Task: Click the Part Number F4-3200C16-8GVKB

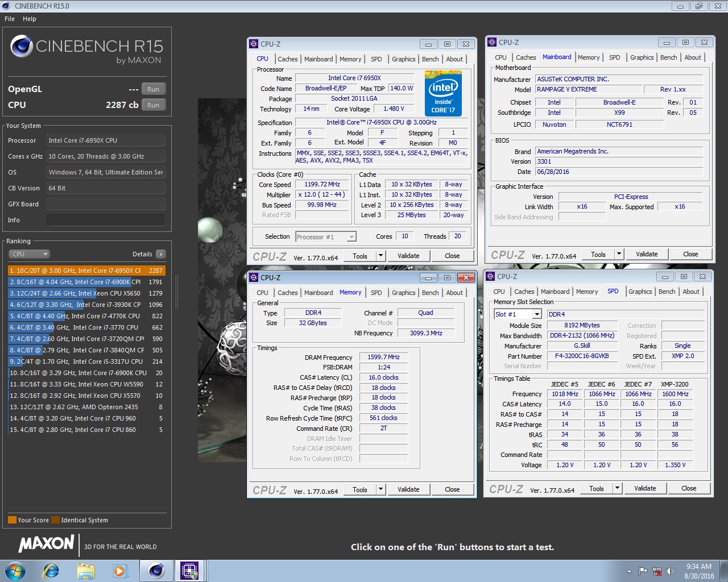Action: [582, 356]
